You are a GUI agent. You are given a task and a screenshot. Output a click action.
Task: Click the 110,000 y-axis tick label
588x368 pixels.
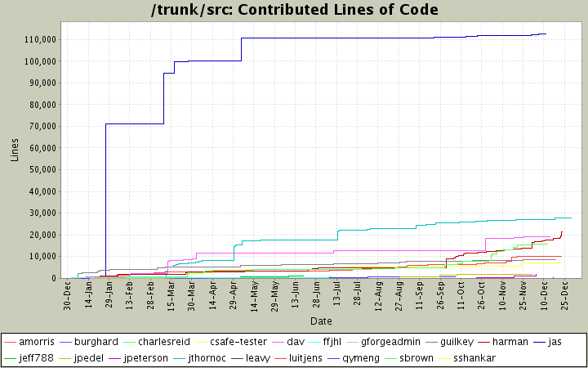(x=41, y=39)
